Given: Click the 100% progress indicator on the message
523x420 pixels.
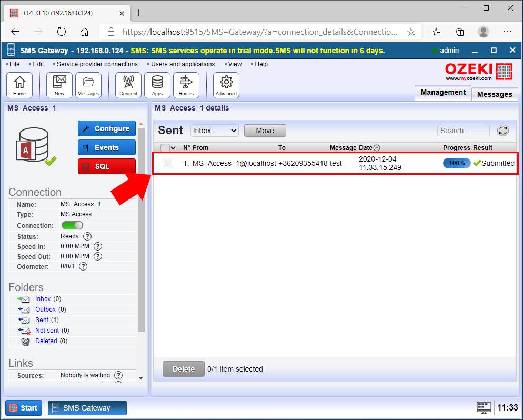Looking at the screenshot, I should (456, 163).
